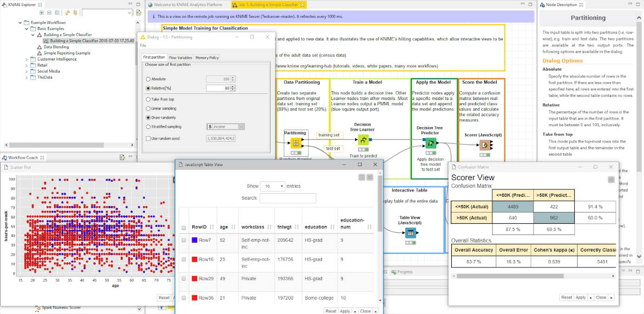This screenshot has height=314, width=644.
Task: Click Reset in the JavaScript Table View
Action: click(x=331, y=311)
